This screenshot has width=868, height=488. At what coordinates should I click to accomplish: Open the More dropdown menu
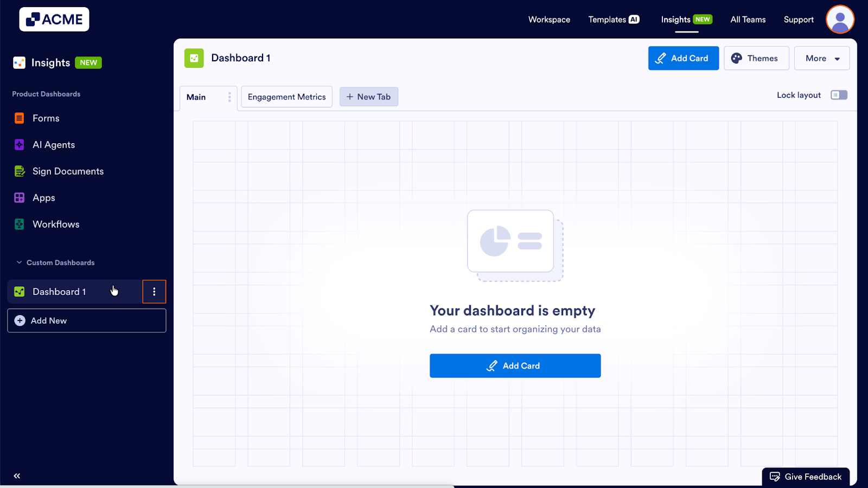[821, 58]
